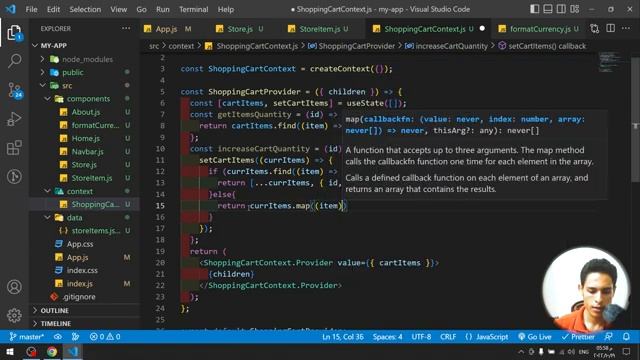Change the UTF-8 encoding
Screen dimensions: 640x360
[x=421, y=337]
